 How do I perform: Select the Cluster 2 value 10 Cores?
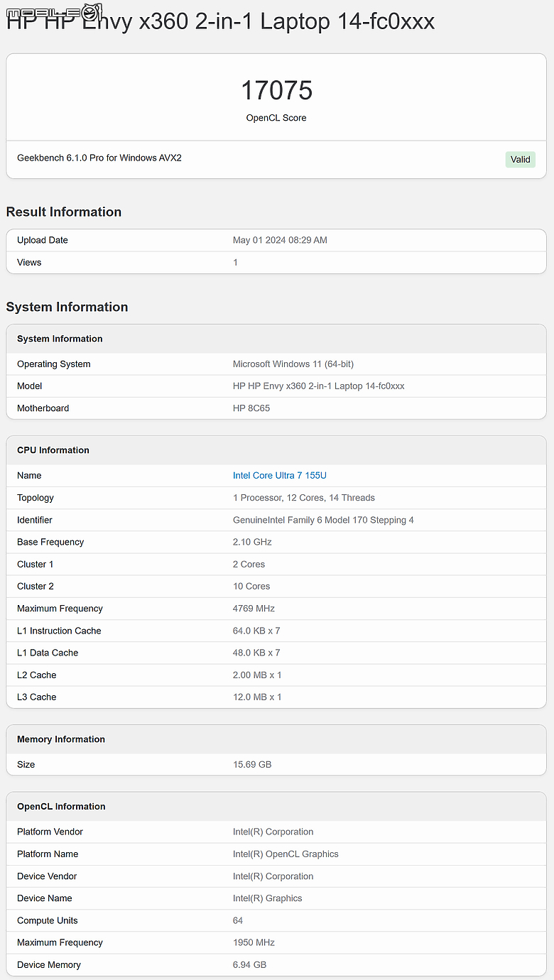tap(251, 587)
